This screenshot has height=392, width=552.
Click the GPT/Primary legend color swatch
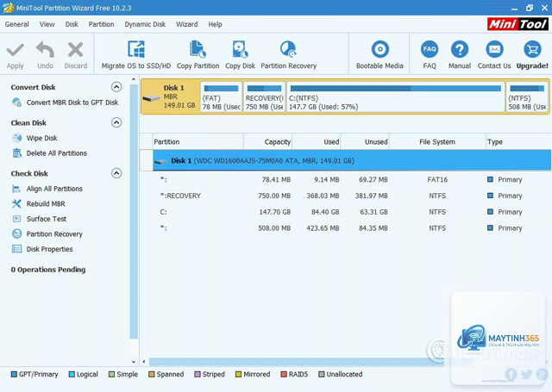14,374
